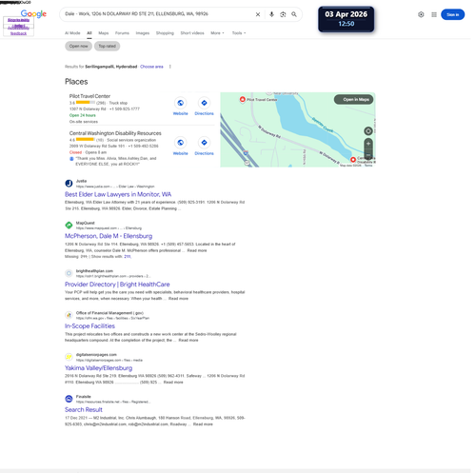Click the map locate-me target icon
The image size is (476, 473).
(x=368, y=130)
